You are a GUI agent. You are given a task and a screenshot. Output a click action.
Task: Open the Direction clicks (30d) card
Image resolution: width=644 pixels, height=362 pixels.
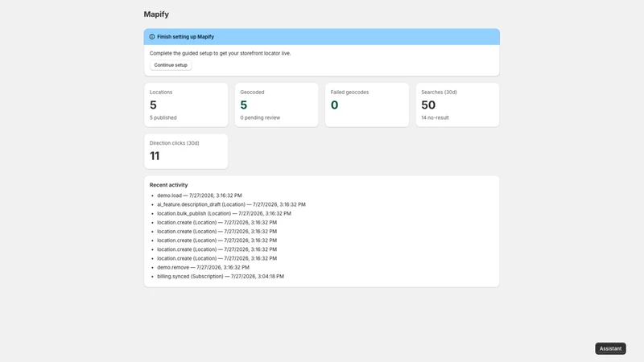tap(186, 151)
